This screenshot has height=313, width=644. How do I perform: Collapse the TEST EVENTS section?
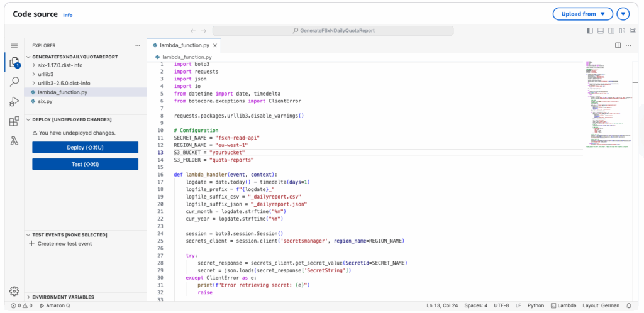click(67, 235)
